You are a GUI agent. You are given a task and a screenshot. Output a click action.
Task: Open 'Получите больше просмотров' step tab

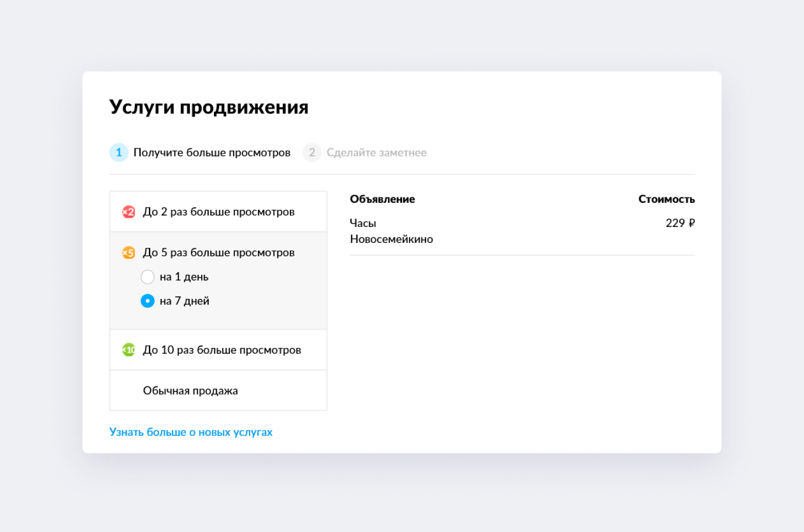pyautogui.click(x=212, y=153)
